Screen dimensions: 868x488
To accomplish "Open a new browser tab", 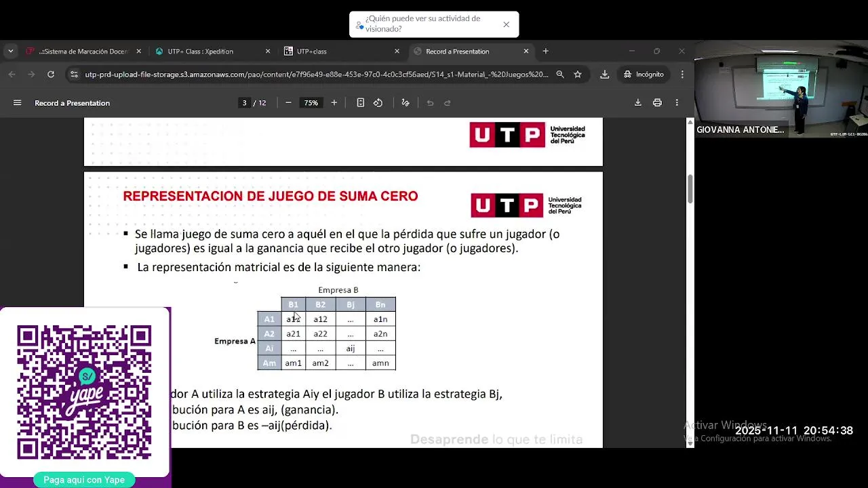I will (x=545, y=51).
